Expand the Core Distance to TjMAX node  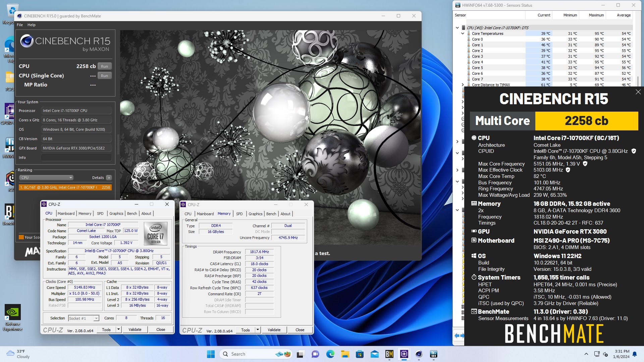463,85
